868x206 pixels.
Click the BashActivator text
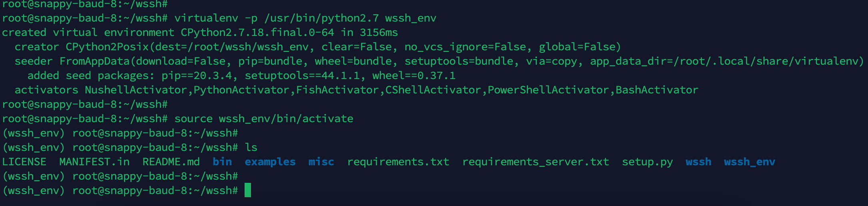(x=657, y=90)
